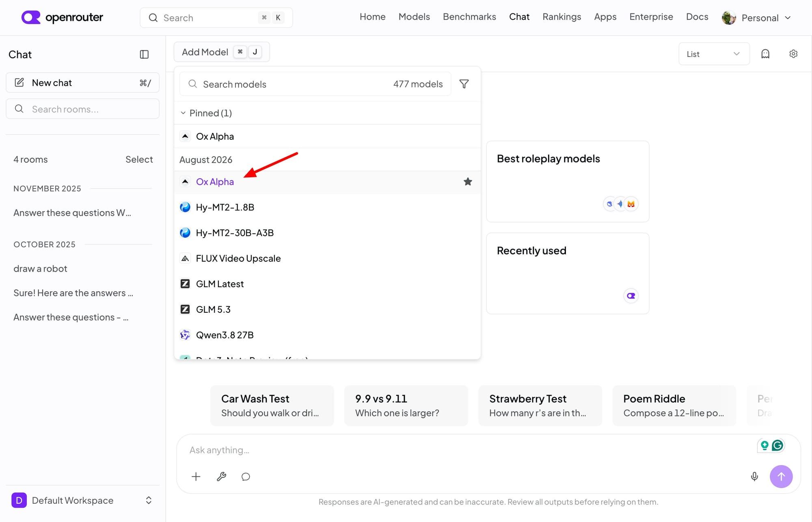The height and width of the screenshot is (522, 812).
Task: Open chat settings gear icon
Action: (x=793, y=54)
